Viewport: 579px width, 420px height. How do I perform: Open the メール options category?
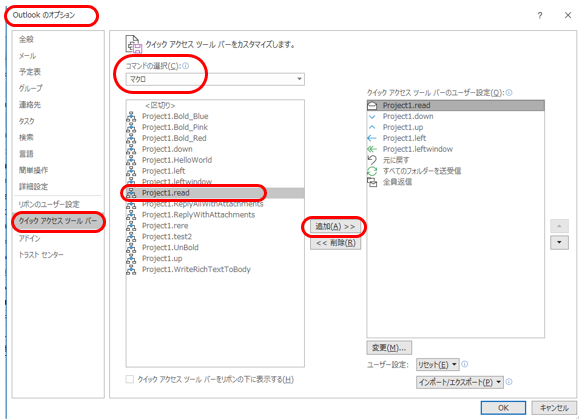click(28, 56)
